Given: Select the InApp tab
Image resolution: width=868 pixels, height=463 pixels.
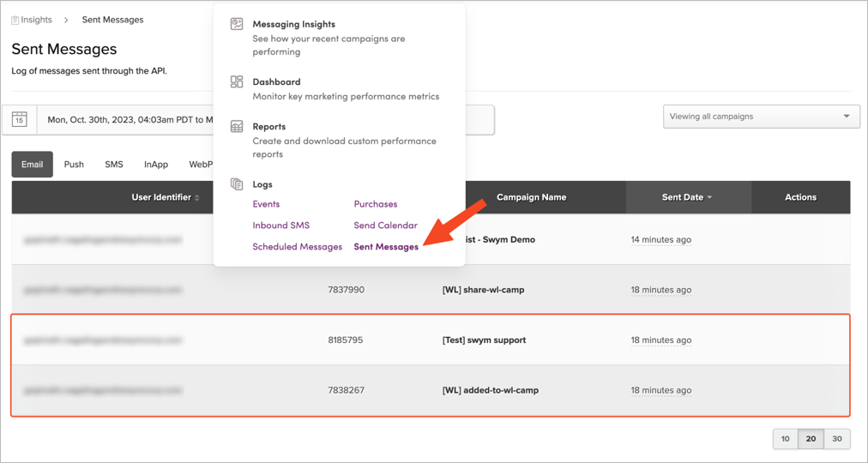Looking at the screenshot, I should (x=156, y=165).
